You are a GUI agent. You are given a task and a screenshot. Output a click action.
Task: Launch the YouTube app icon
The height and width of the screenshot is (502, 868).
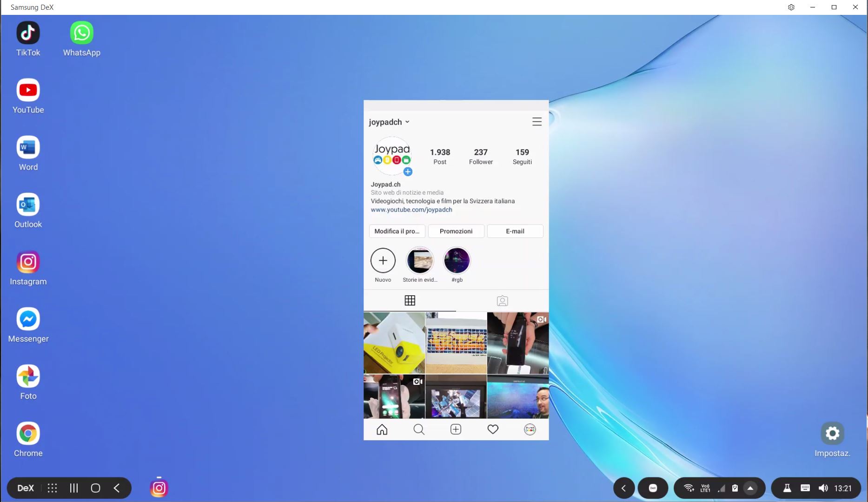[x=28, y=90]
